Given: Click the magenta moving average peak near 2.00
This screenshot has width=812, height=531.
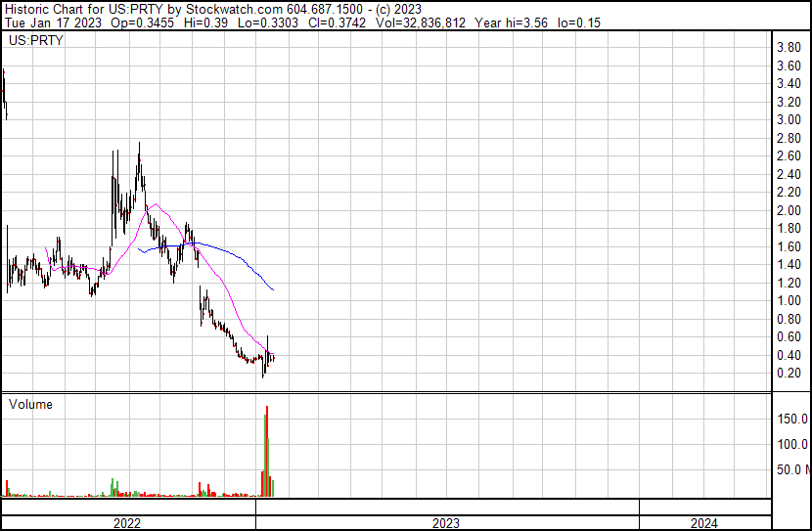Looking at the screenshot, I should click(156, 204).
